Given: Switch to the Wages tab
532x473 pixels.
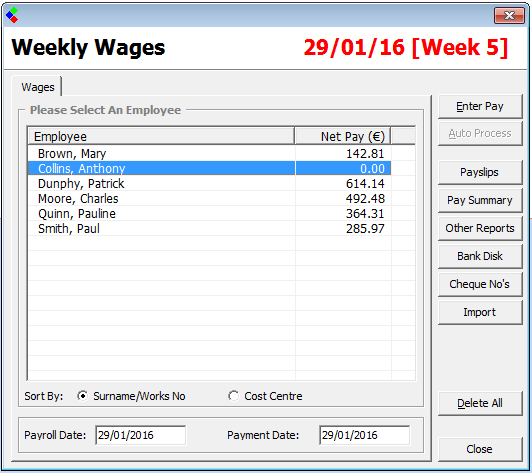Looking at the screenshot, I should point(37,87).
